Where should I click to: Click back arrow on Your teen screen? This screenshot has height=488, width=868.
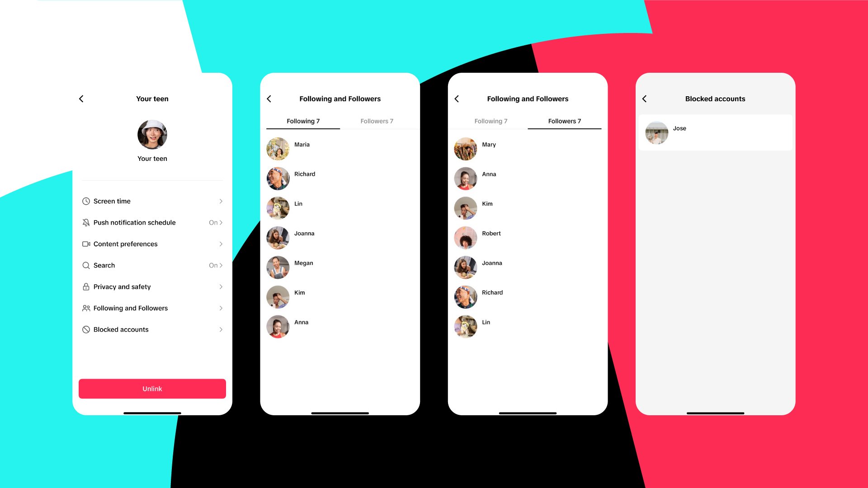coord(81,99)
